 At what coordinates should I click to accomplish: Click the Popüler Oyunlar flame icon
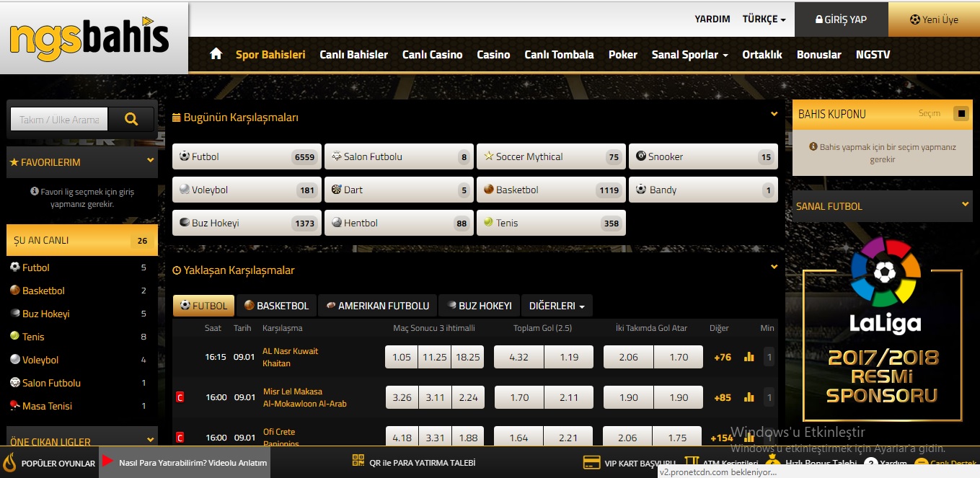click(x=10, y=462)
